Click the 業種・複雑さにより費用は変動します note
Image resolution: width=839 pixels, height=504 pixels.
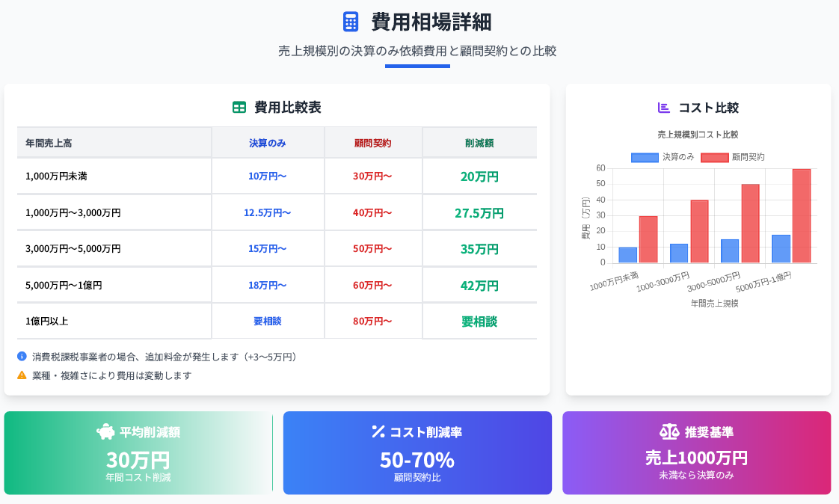[x=112, y=375]
